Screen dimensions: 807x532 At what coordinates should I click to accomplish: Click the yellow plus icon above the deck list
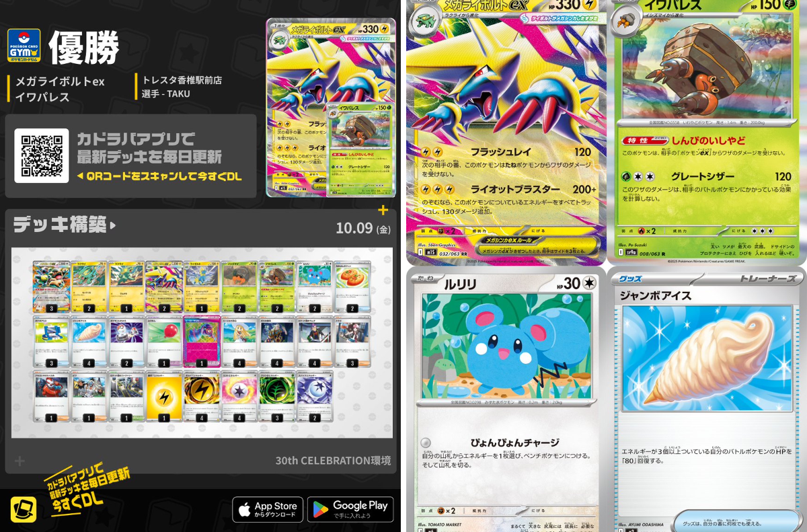click(383, 210)
